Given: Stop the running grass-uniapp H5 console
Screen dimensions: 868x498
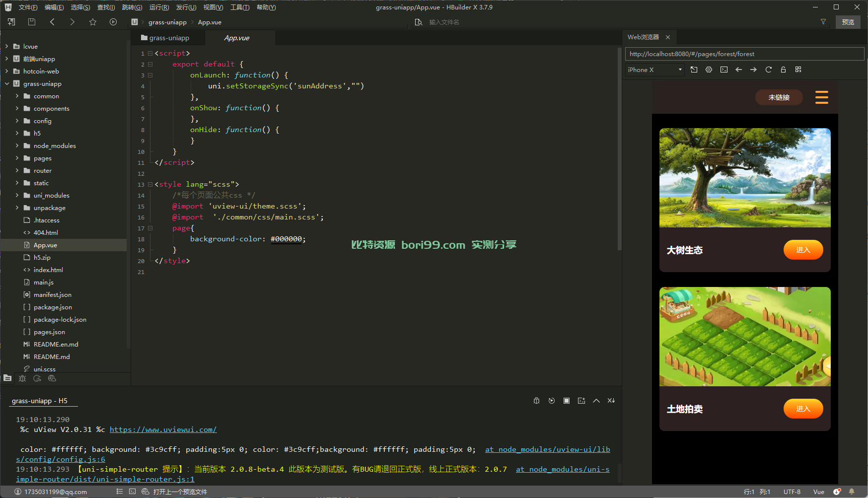Looking at the screenshot, I should pyautogui.click(x=567, y=401).
